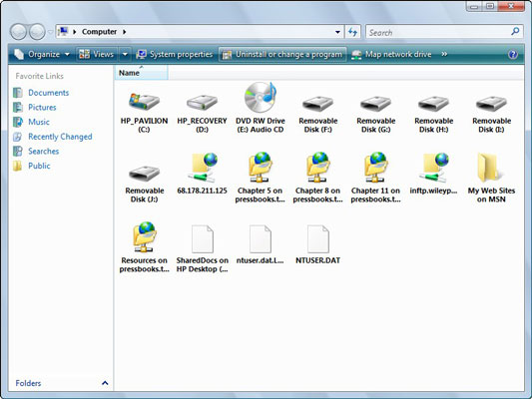Open the Views dropdown arrow
Image resolution: width=532 pixels, height=399 pixels.
coord(125,54)
